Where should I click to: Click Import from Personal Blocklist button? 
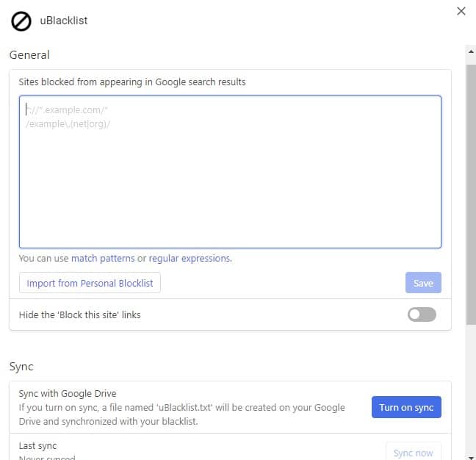pyautogui.click(x=90, y=283)
